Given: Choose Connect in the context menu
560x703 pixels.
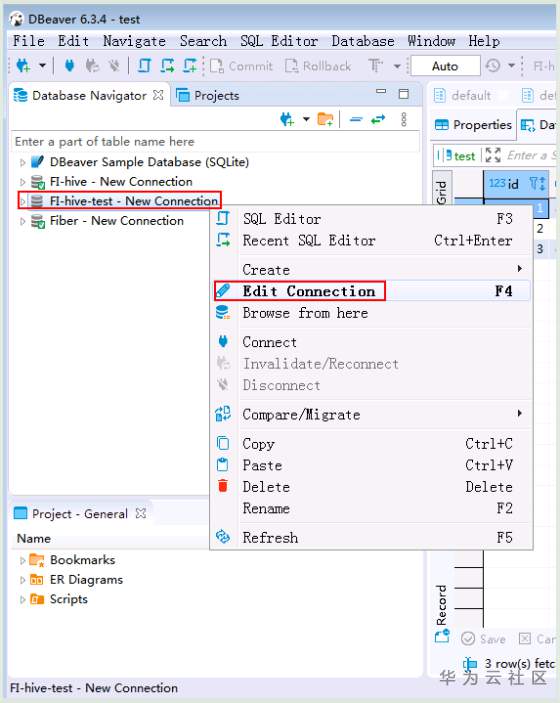Looking at the screenshot, I should pos(371,342).
